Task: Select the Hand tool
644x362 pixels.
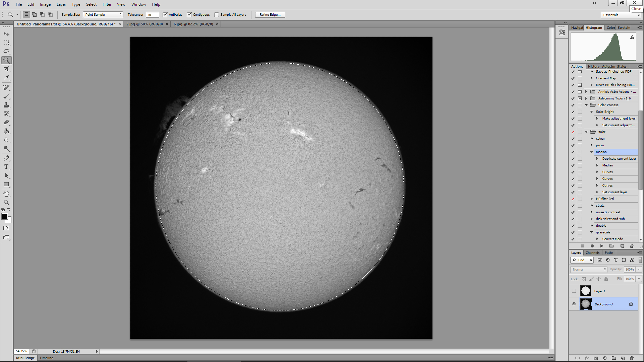Action: [x=6, y=194]
